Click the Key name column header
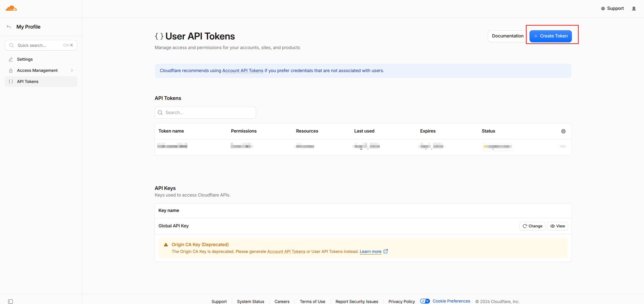This screenshot has width=644, height=304. tap(169, 210)
